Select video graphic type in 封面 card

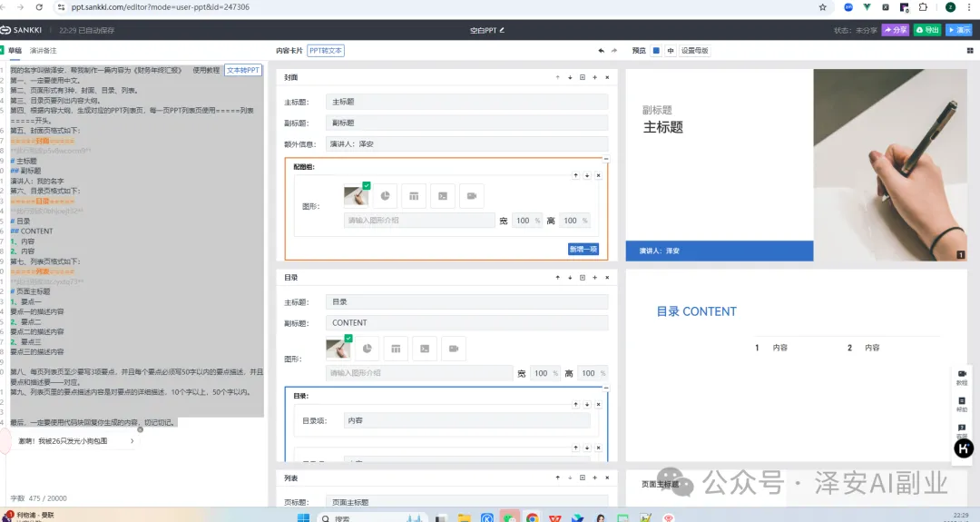472,196
